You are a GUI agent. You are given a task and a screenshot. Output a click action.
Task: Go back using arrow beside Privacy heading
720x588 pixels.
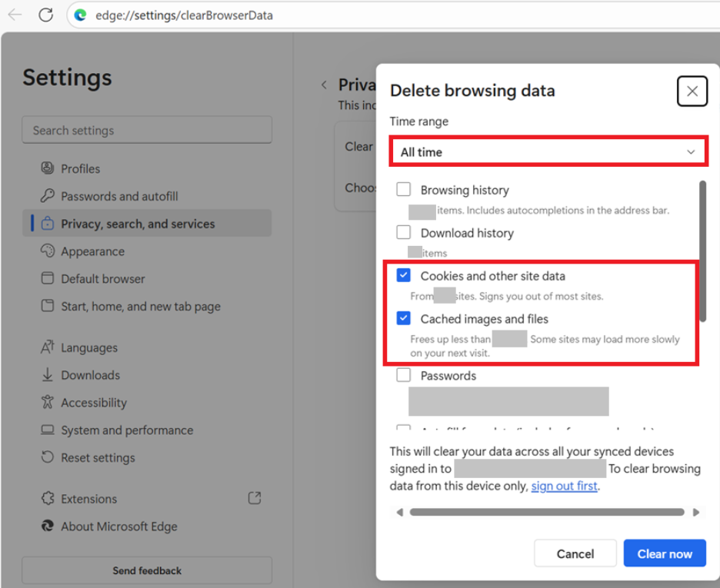(x=324, y=85)
